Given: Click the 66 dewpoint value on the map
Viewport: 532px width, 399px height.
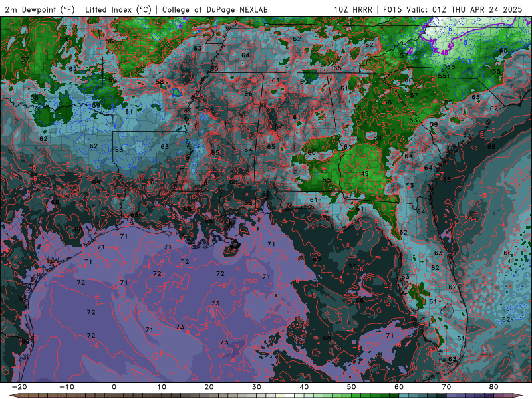Looking at the screenshot, I should (x=248, y=94).
